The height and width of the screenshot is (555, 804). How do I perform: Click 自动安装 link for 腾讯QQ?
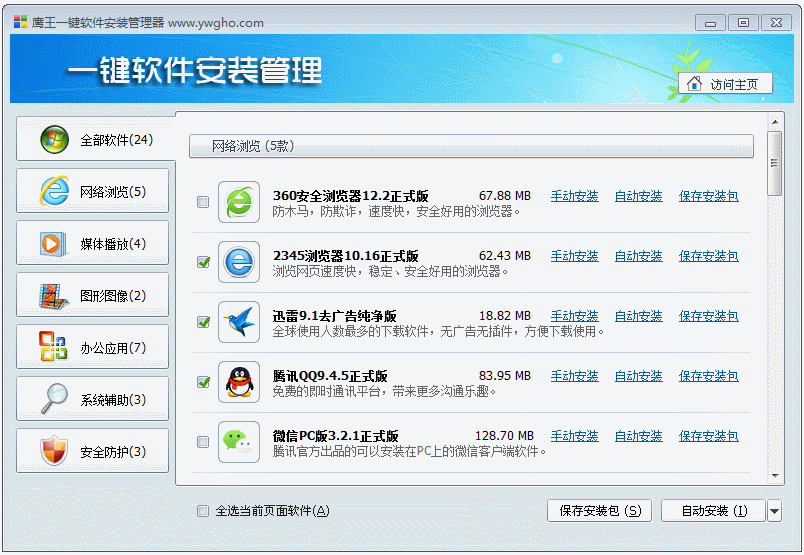point(638,376)
